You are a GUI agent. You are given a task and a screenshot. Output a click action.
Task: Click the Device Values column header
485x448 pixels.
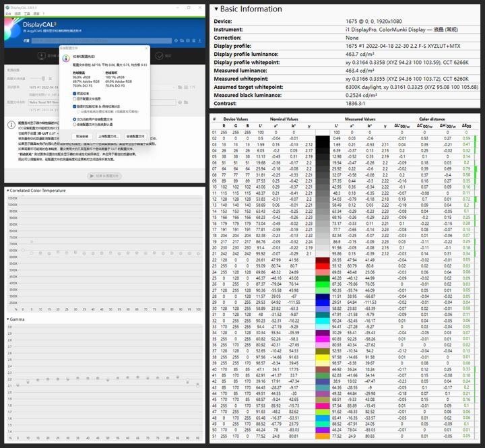(236, 119)
